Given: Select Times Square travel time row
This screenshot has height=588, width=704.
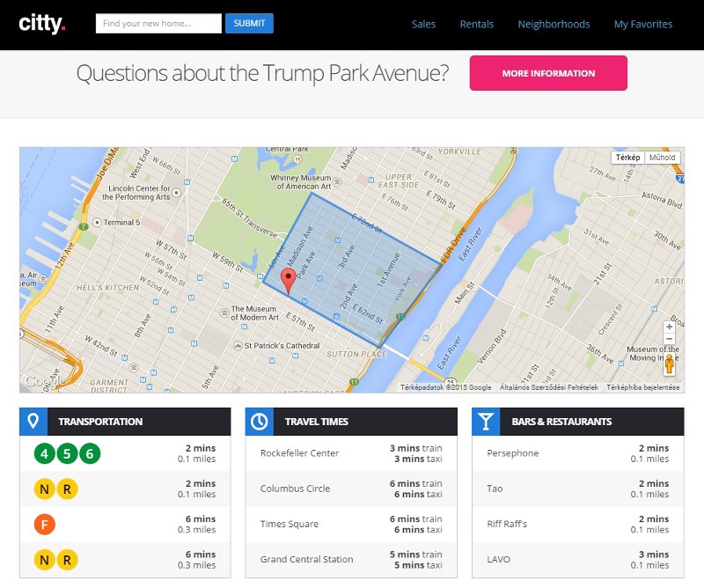Looking at the screenshot, I should 351,525.
